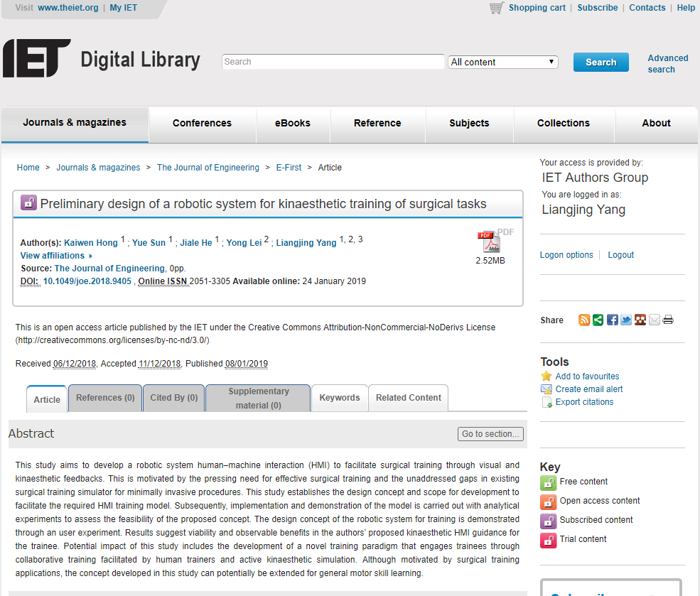Switch to the References (0) tab
This screenshot has width=700, height=596.
click(x=105, y=398)
